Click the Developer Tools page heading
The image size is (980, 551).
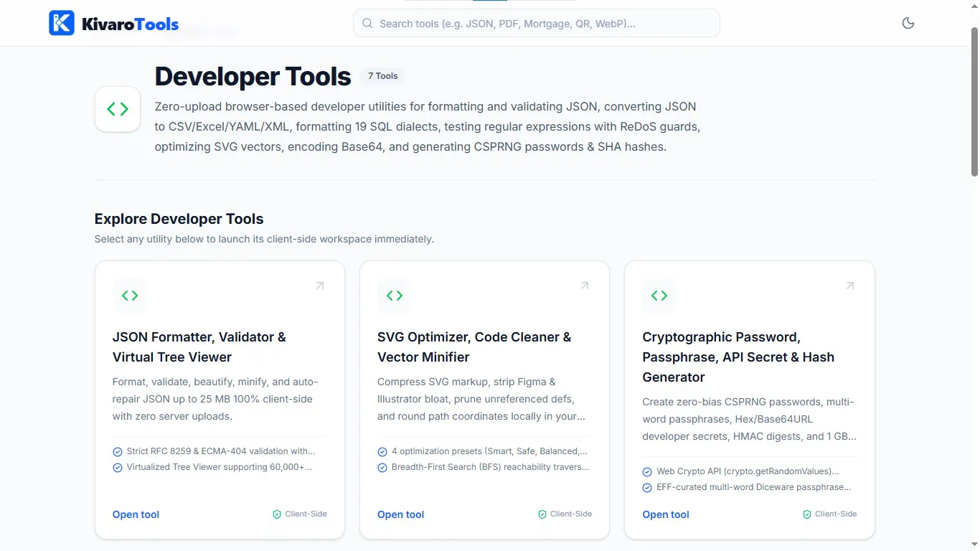(x=253, y=77)
